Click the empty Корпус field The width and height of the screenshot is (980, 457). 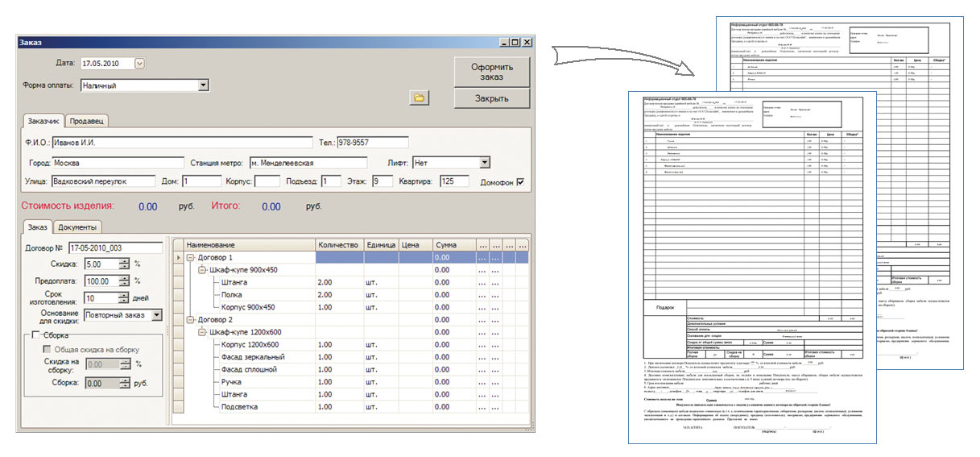pyautogui.click(x=267, y=181)
